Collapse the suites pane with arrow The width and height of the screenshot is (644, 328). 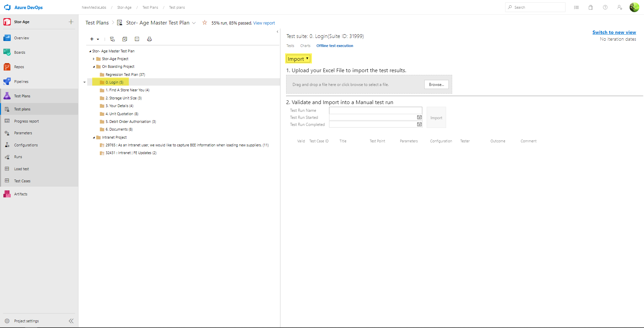(277, 32)
